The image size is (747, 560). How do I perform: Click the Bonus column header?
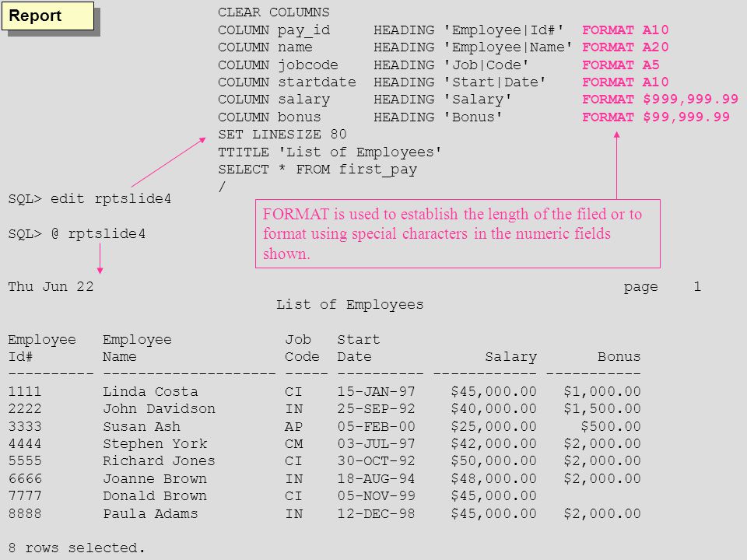click(619, 357)
